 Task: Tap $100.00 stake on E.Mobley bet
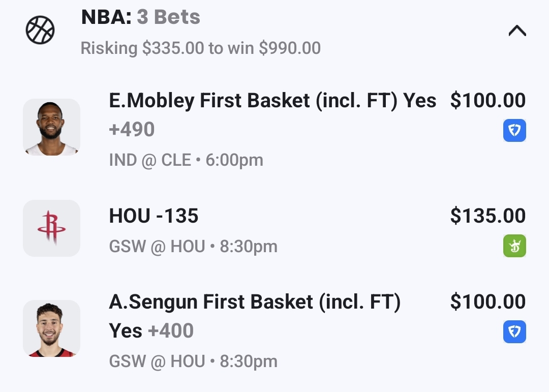pyautogui.click(x=487, y=101)
